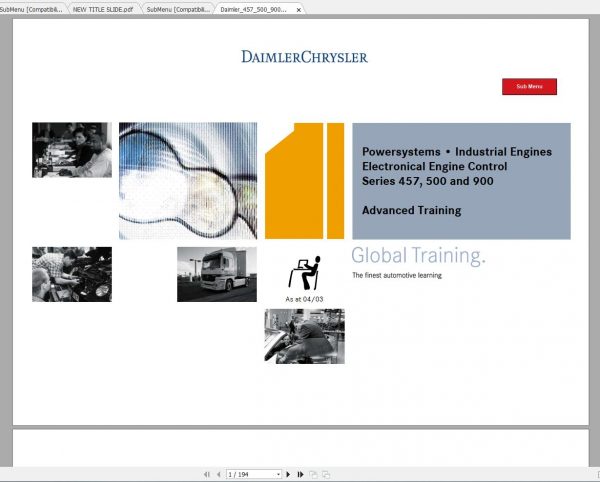This screenshot has height=482, width=600.
Task: Switch to the NEW TITLE SLIDE.pdf tab
Action: point(103,10)
